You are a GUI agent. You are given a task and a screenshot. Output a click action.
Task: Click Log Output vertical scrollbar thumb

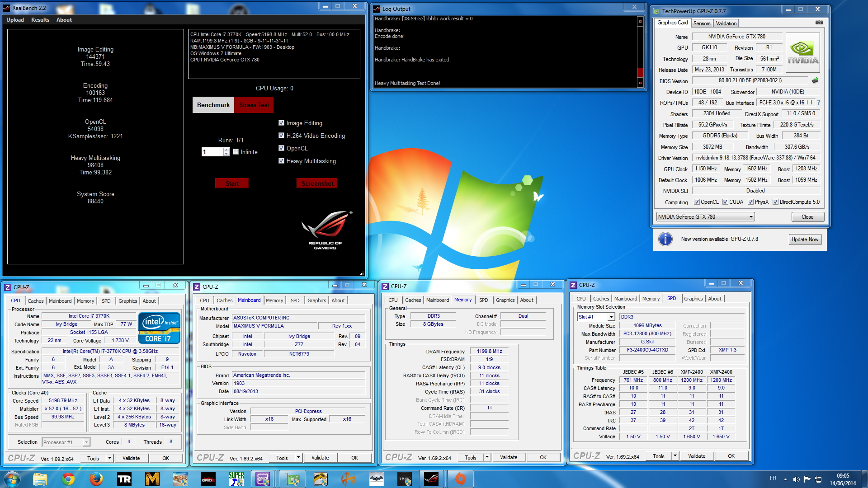pos(640,73)
